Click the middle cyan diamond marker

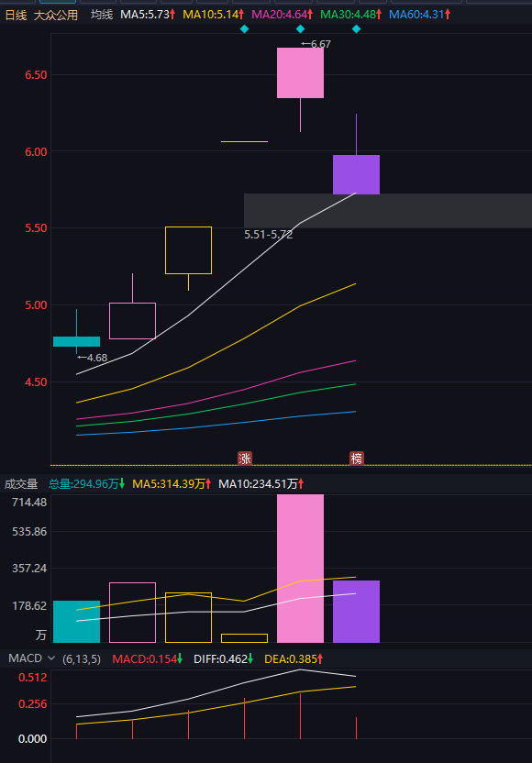300,29
